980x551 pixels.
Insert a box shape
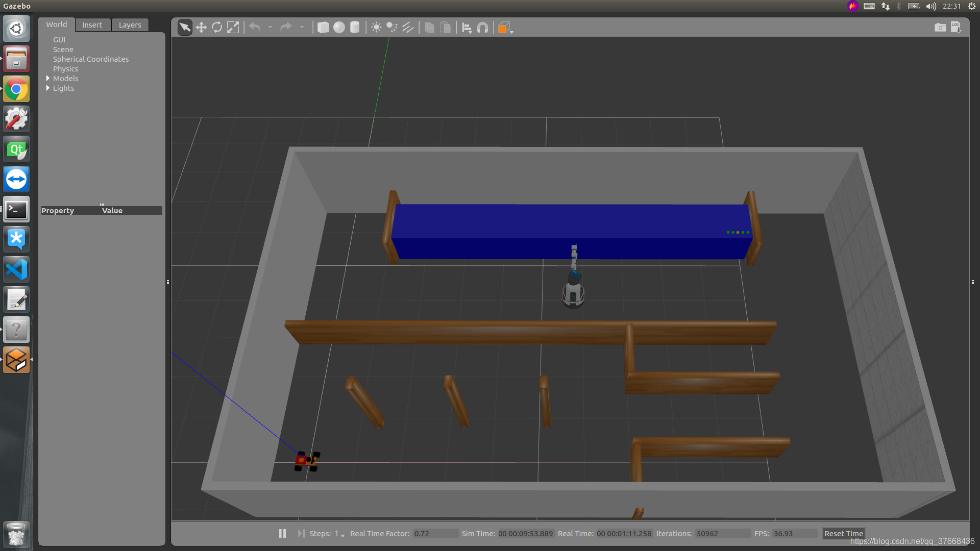323,28
